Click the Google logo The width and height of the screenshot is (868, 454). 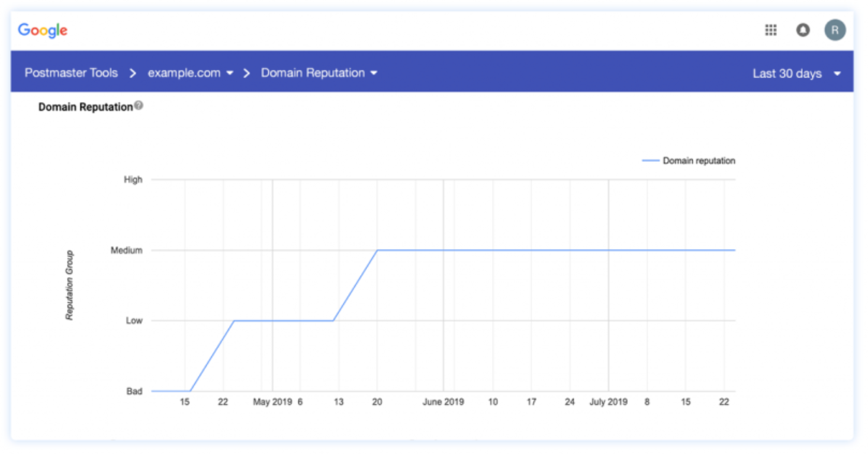[x=43, y=30]
